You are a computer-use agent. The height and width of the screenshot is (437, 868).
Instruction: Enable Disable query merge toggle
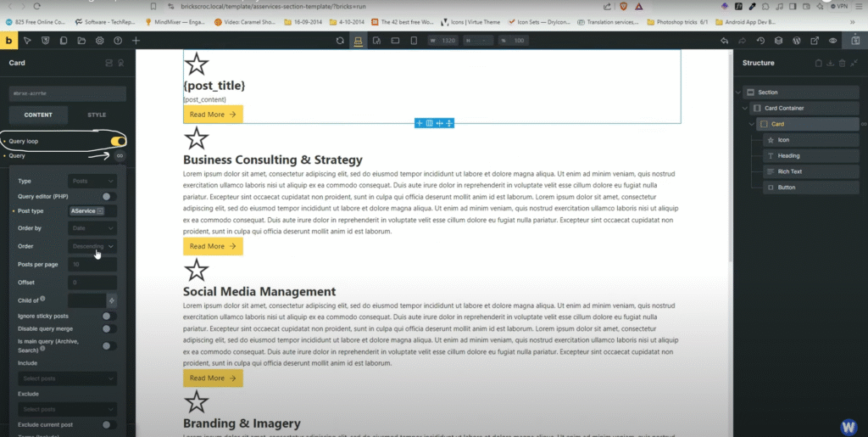[x=109, y=328]
